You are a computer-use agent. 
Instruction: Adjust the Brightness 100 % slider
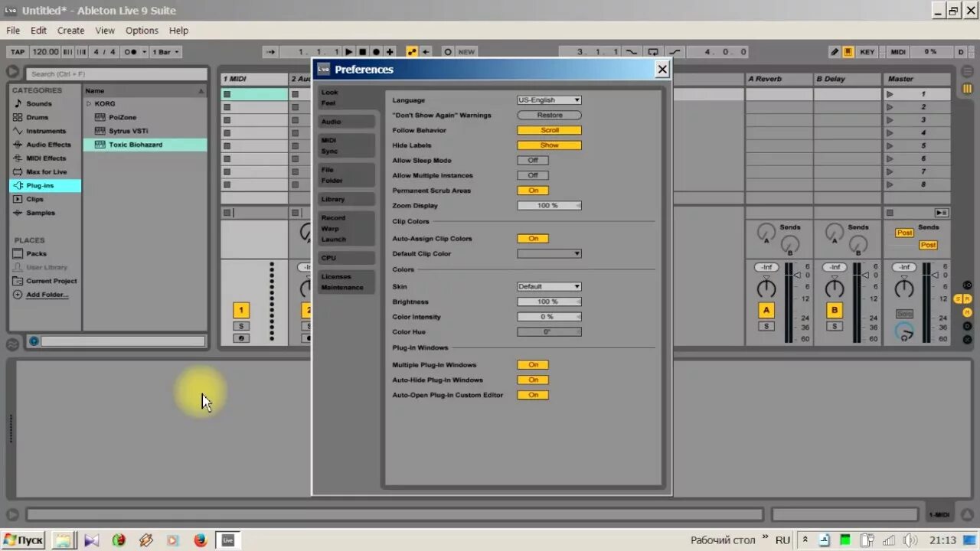click(x=549, y=302)
